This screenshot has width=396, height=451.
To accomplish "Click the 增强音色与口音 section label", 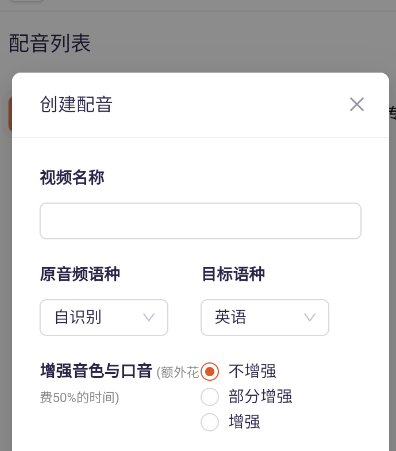I will [96, 371].
